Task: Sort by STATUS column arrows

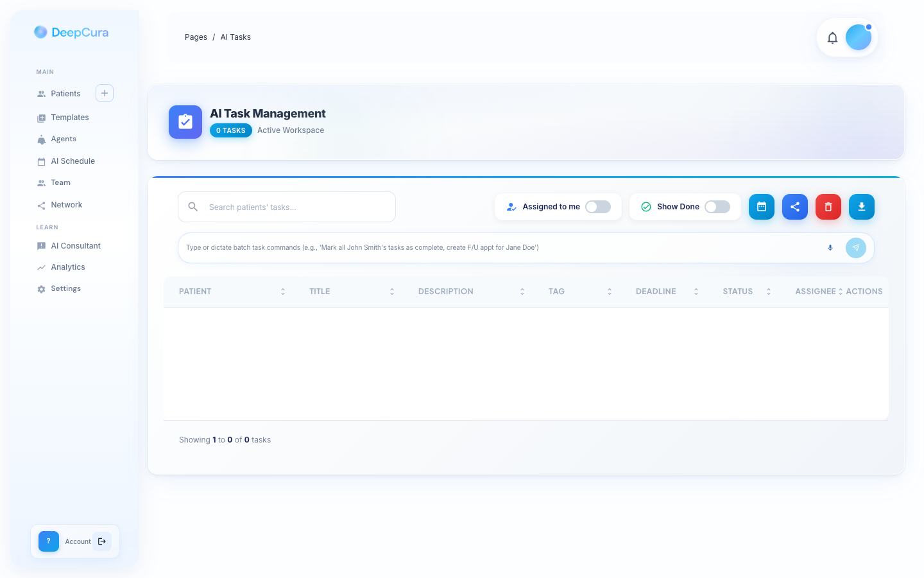Action: tap(769, 292)
